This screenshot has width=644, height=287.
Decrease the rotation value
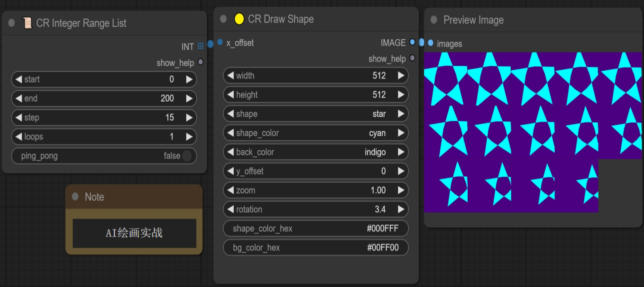231,209
